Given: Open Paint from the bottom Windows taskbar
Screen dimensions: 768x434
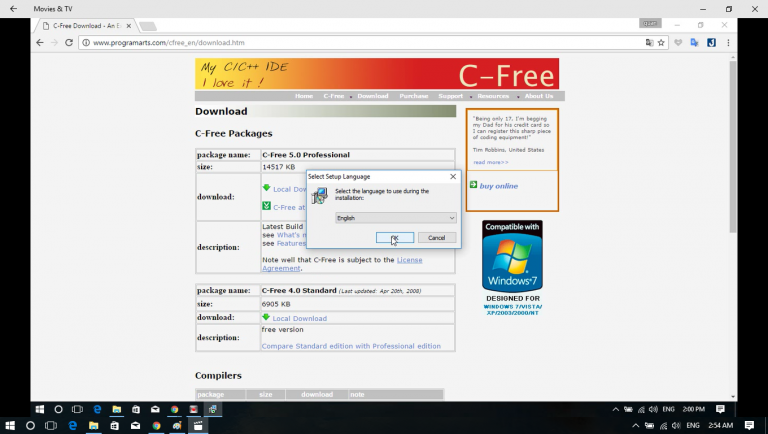Looking at the screenshot, I should [x=177, y=426].
